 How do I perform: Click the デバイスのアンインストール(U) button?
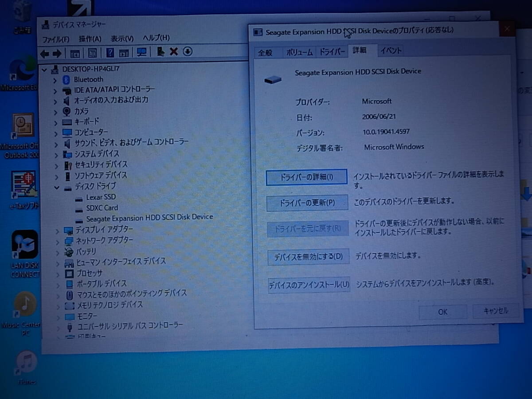coord(309,285)
